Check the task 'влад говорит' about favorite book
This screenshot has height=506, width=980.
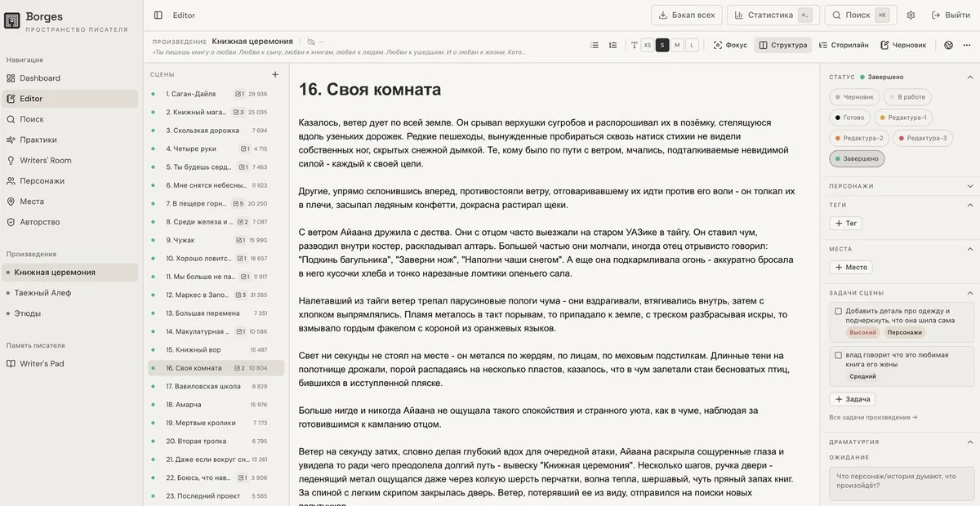click(x=838, y=355)
